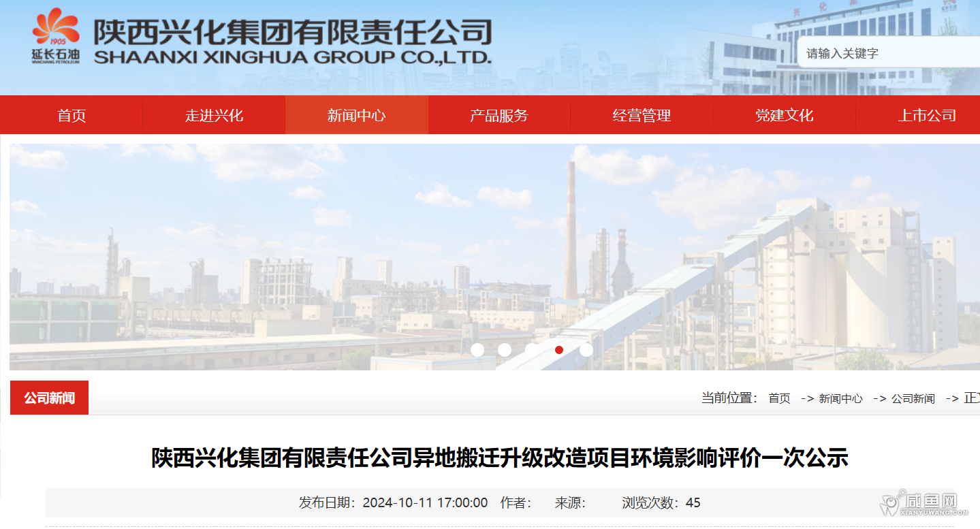Select the 公司新闻 red section tab
This screenshot has width=980, height=529.
pos(49,398)
